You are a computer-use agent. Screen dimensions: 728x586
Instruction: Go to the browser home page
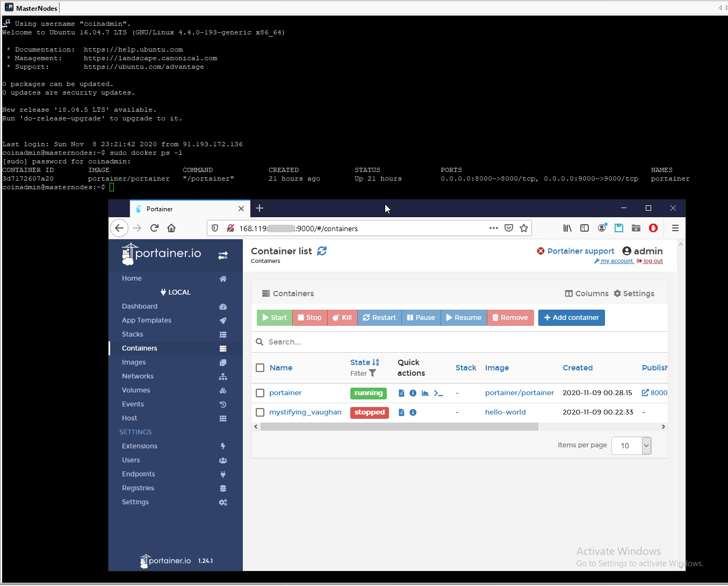pos(171,228)
